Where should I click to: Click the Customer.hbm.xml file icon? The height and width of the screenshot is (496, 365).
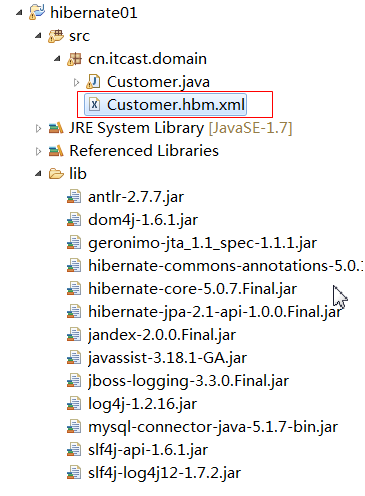pos(94,105)
